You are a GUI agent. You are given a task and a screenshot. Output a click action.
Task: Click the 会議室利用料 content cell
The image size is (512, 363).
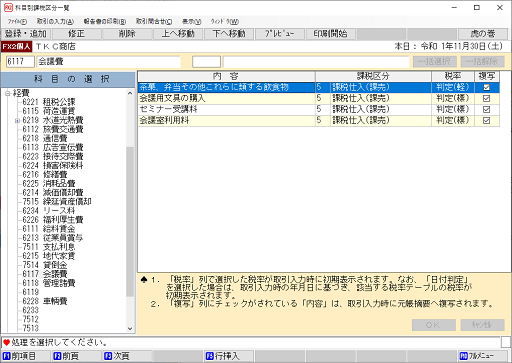227,120
